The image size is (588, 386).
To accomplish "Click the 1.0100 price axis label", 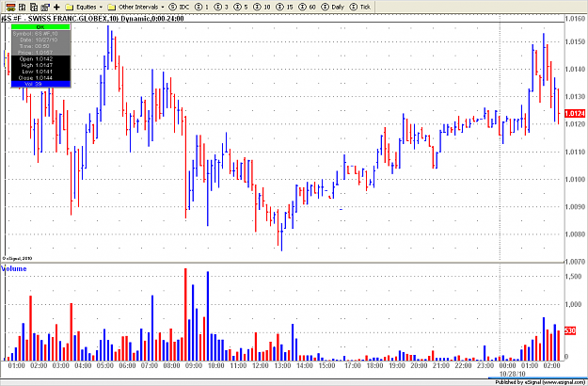I will tap(575, 179).
